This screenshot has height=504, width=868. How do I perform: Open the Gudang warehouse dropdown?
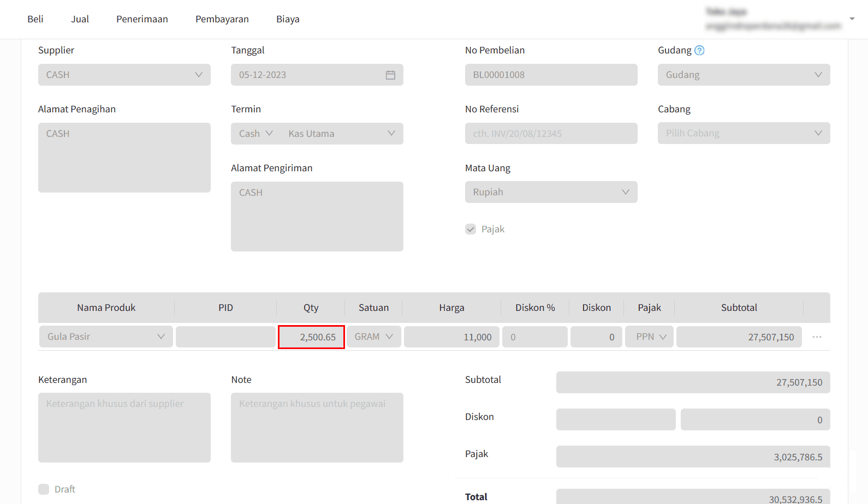[744, 75]
